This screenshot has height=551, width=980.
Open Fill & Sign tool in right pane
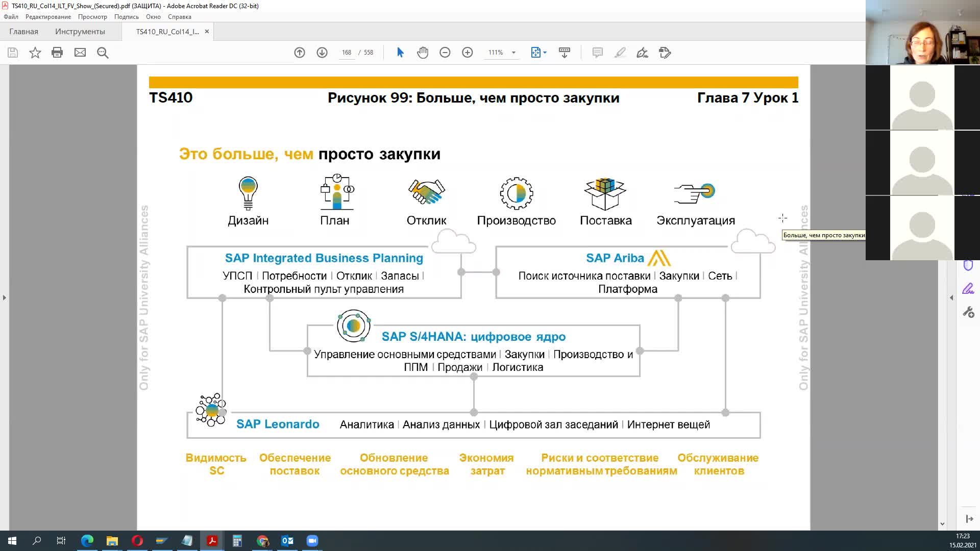tap(968, 289)
